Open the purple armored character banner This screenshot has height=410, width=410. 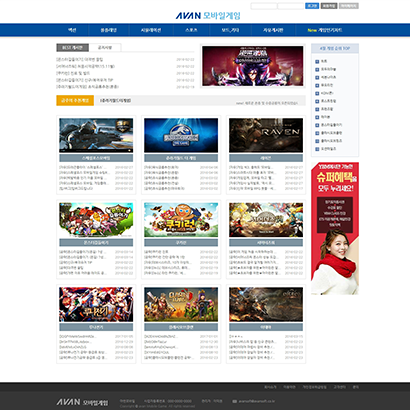click(x=253, y=66)
